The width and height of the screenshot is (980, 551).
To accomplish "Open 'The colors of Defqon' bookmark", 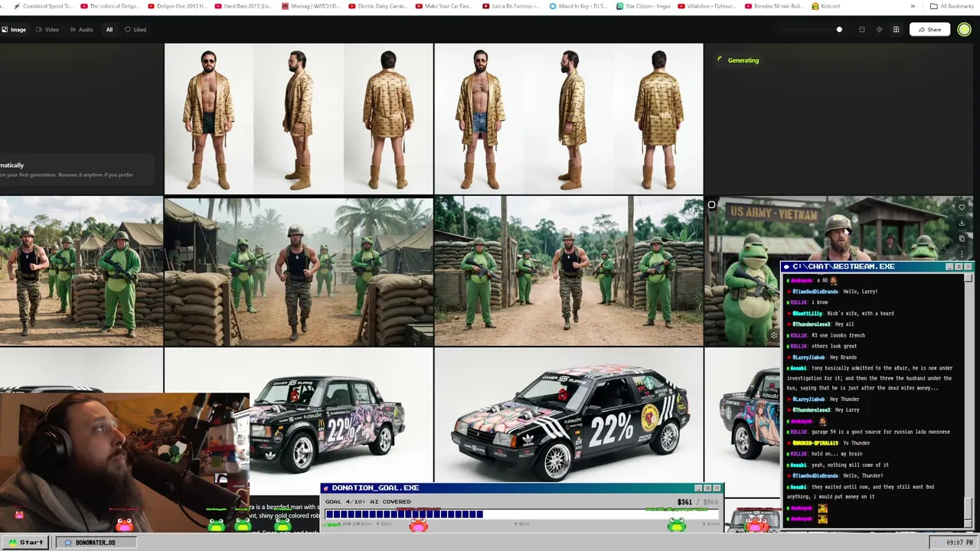I will pyautogui.click(x=109, y=6).
